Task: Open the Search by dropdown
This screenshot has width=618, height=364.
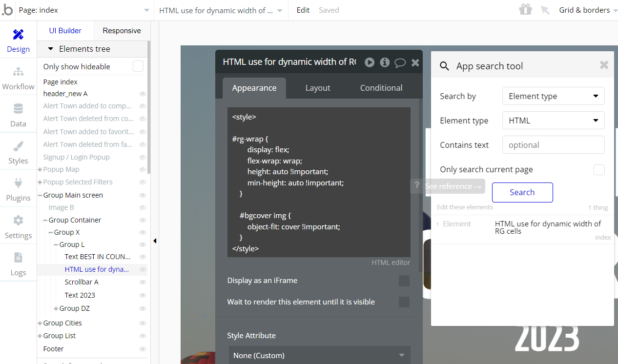Action: point(553,96)
